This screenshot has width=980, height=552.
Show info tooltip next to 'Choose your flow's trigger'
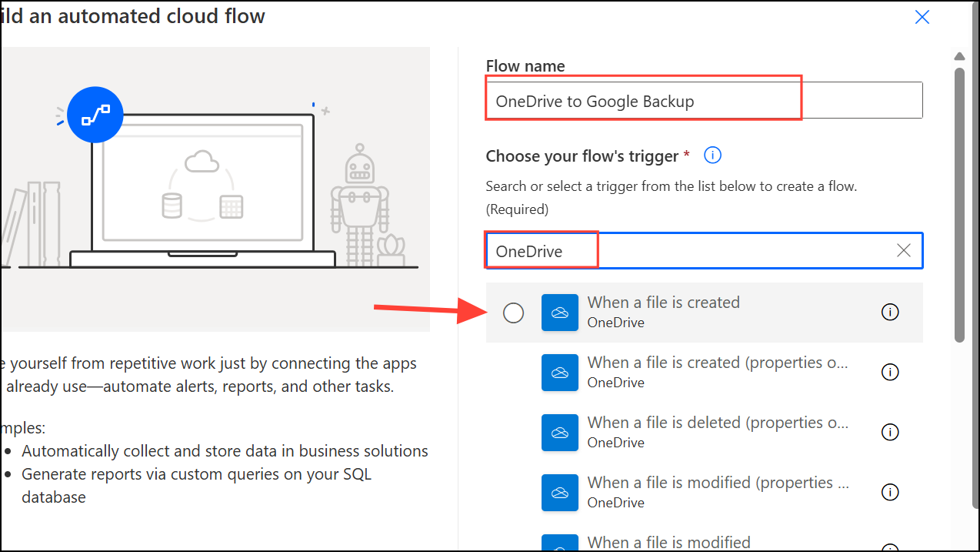click(x=713, y=156)
